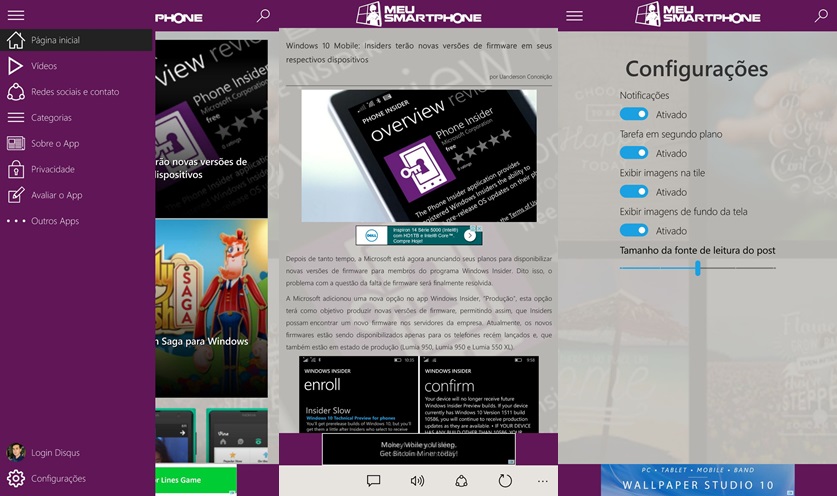The width and height of the screenshot is (837, 496).
Task: Open Privacidade menu item
Action: tap(77, 169)
